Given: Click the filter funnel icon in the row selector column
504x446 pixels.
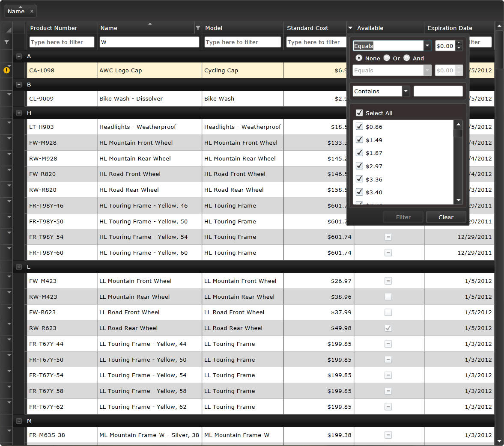Looking at the screenshot, I should point(7,42).
